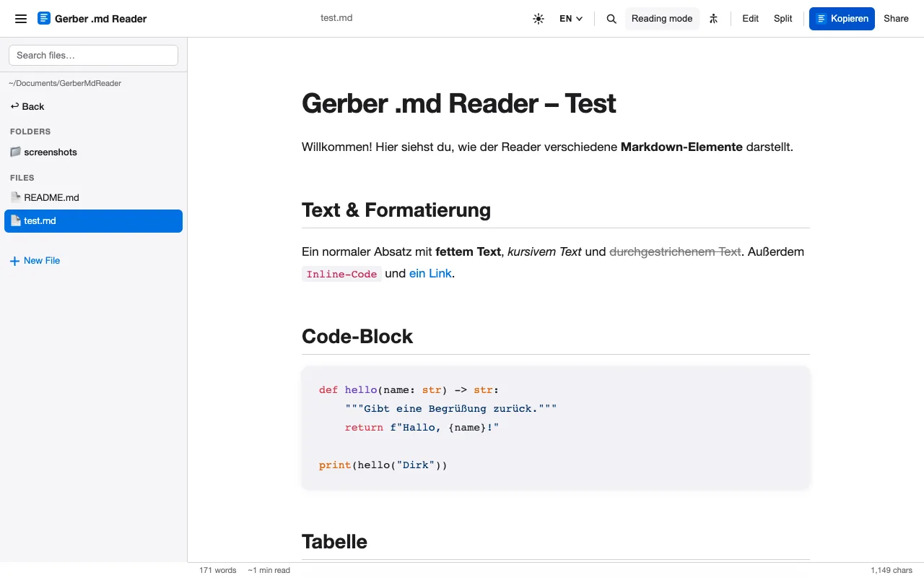Click the FILES section label
Screen dimensions: 924x578
pos(22,178)
